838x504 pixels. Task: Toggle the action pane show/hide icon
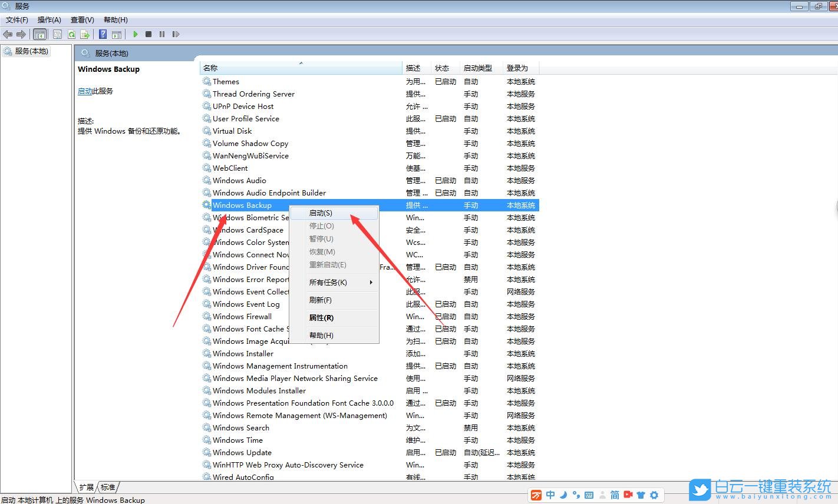[x=117, y=34]
